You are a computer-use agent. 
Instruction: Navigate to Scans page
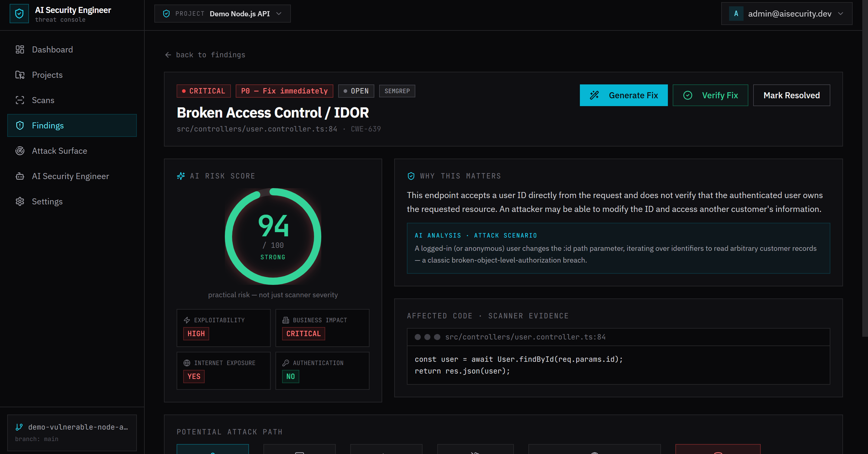point(72,100)
